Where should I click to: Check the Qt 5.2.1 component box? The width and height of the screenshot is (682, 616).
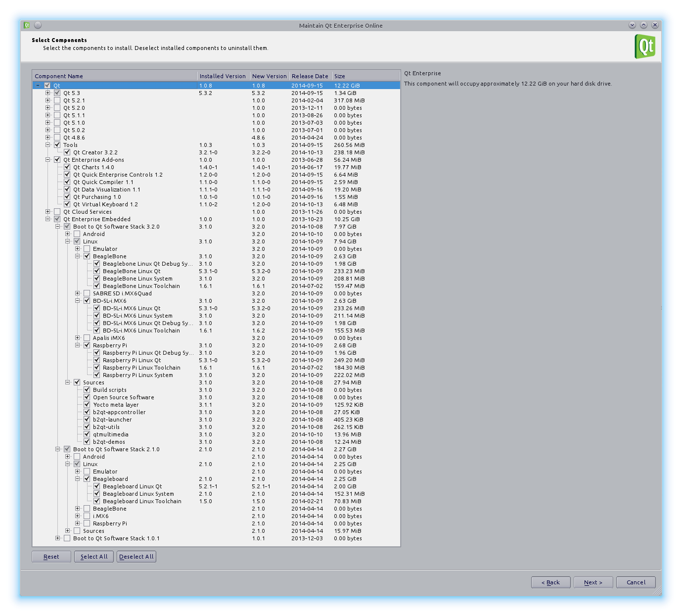pos(57,100)
